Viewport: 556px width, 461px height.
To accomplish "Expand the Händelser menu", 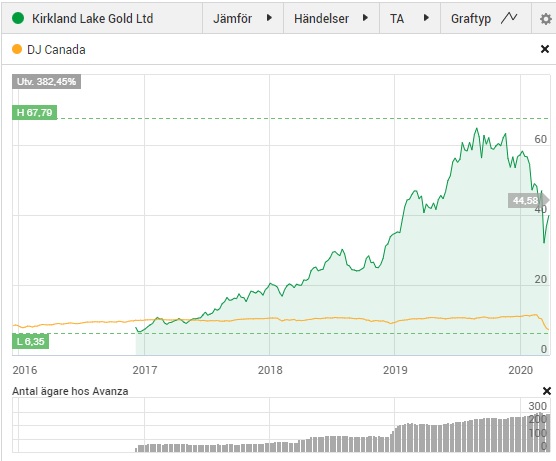I will 331,18.
